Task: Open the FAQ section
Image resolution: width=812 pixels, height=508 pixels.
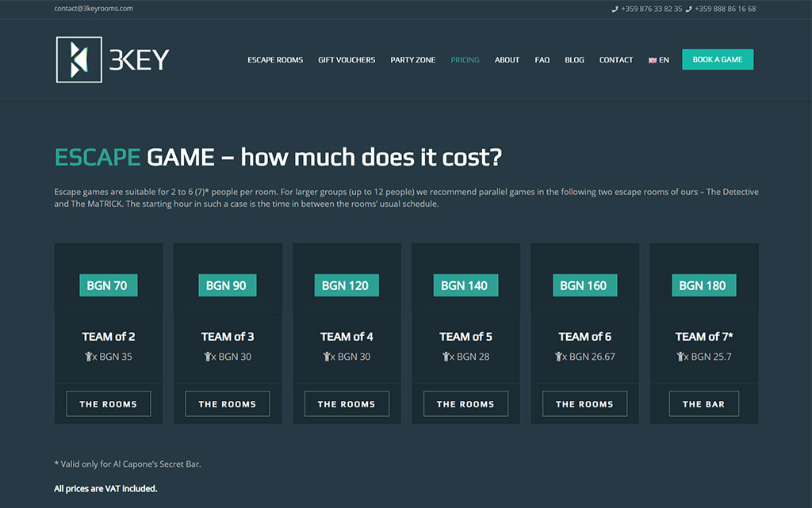Action: coord(542,59)
